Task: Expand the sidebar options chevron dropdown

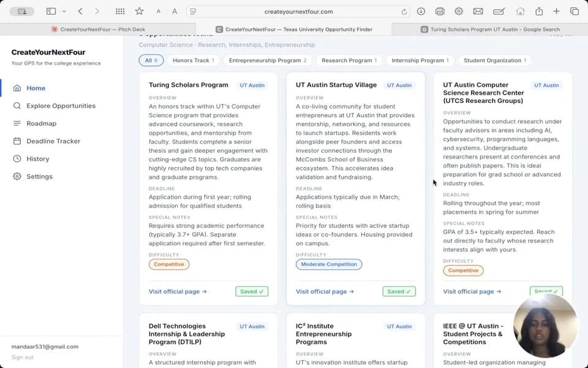Action: [64, 12]
